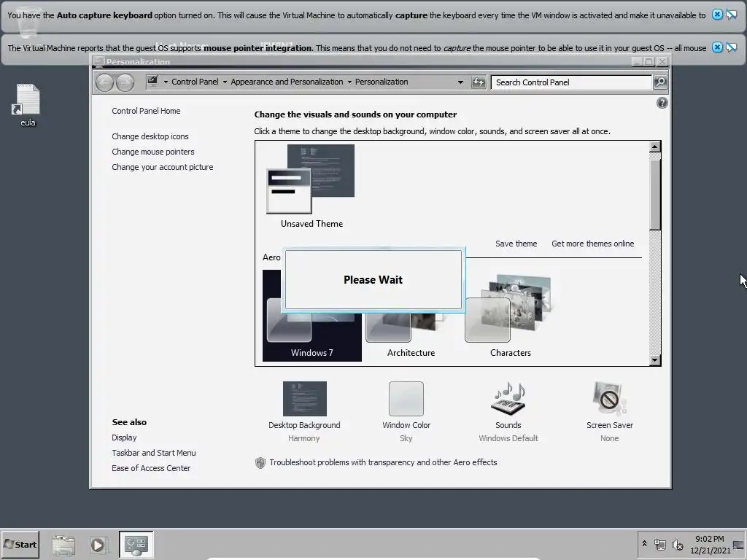Click the refresh button beside address bar
Viewport: 747px width, 560px height.
[479, 82]
